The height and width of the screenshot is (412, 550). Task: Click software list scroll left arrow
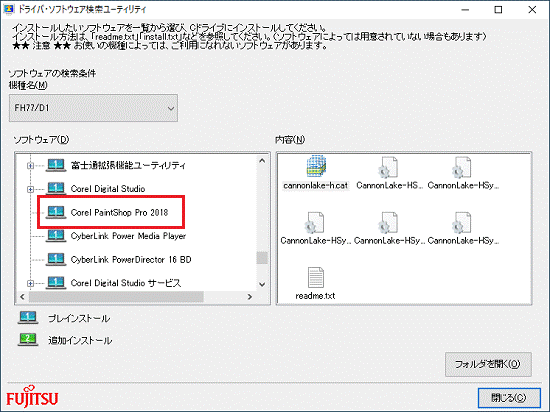pos(22,297)
